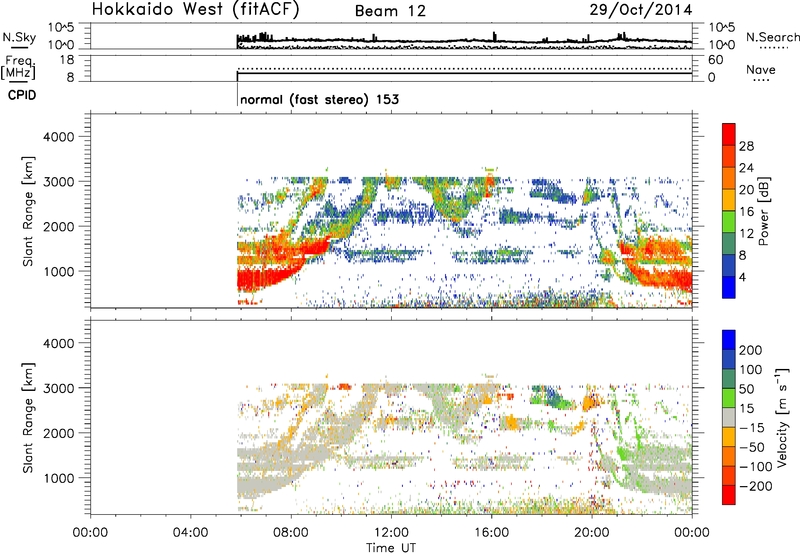Click the "3000" tick on the velocity panel axis
800x554 pixels.
[x=59, y=388]
